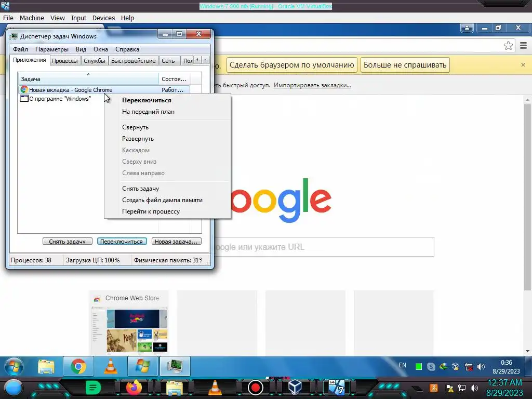532x399 pixels.
Task: Click the Google search input field
Action: pyautogui.click(x=324, y=247)
